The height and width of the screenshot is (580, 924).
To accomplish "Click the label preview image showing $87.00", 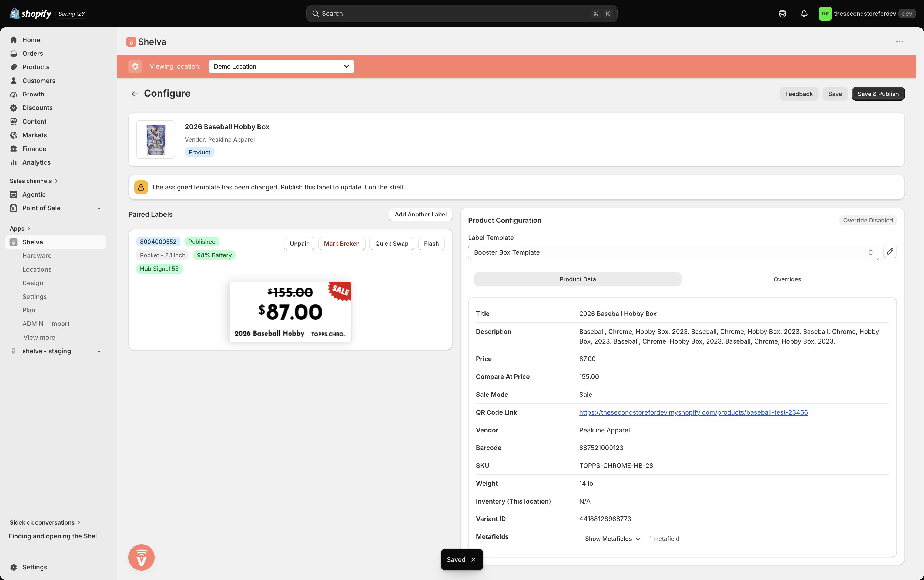I will pyautogui.click(x=290, y=312).
